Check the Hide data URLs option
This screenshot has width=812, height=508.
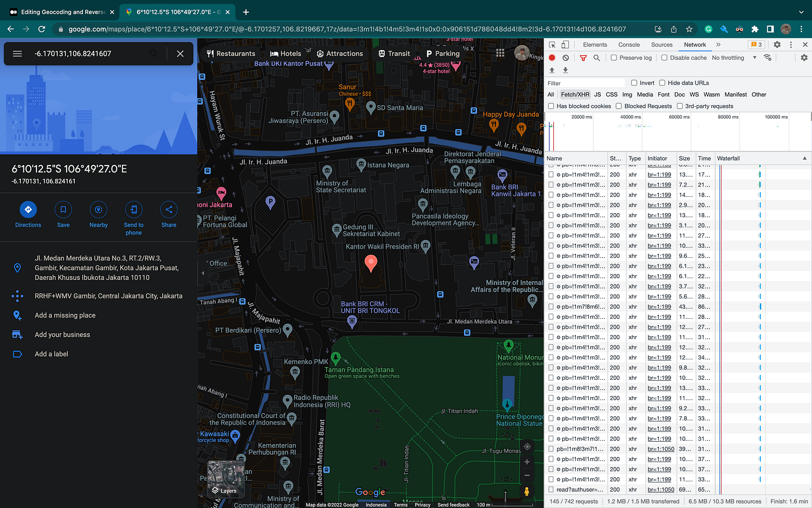click(x=662, y=83)
